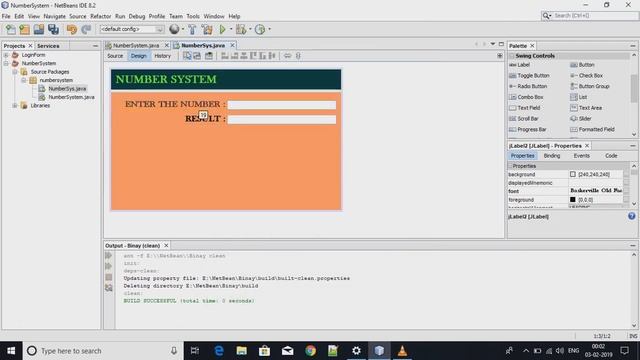Select the Toggle Button component in Palette
The width and height of the screenshot is (640, 360).
(x=529, y=76)
